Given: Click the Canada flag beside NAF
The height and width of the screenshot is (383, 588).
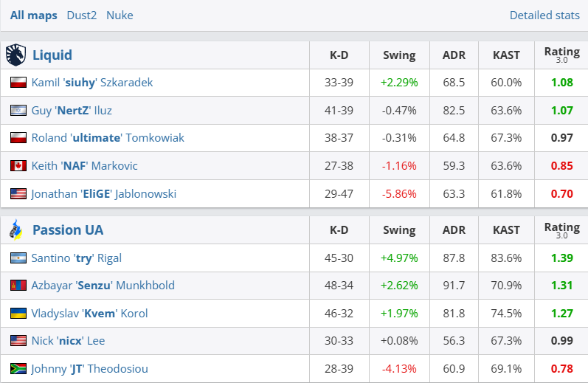Looking at the screenshot, I should coord(18,166).
